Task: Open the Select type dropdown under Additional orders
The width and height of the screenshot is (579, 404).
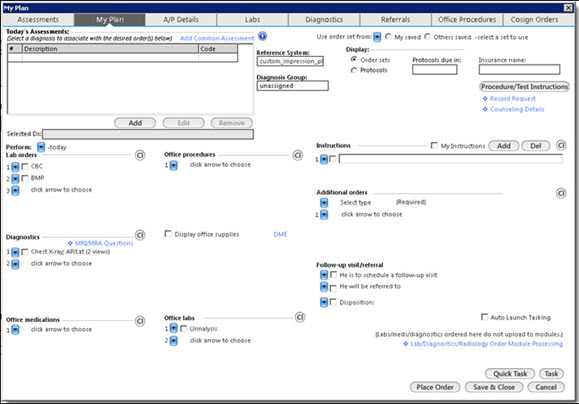Action: 324,202
